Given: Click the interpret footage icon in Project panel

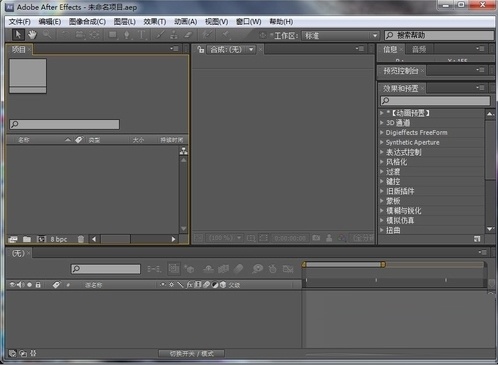Looking at the screenshot, I should (13, 239).
